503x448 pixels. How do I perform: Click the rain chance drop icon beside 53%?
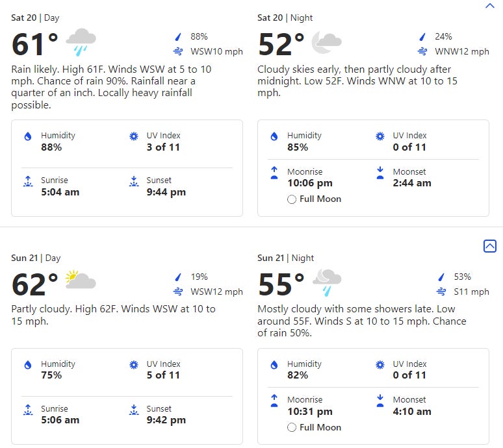442,277
